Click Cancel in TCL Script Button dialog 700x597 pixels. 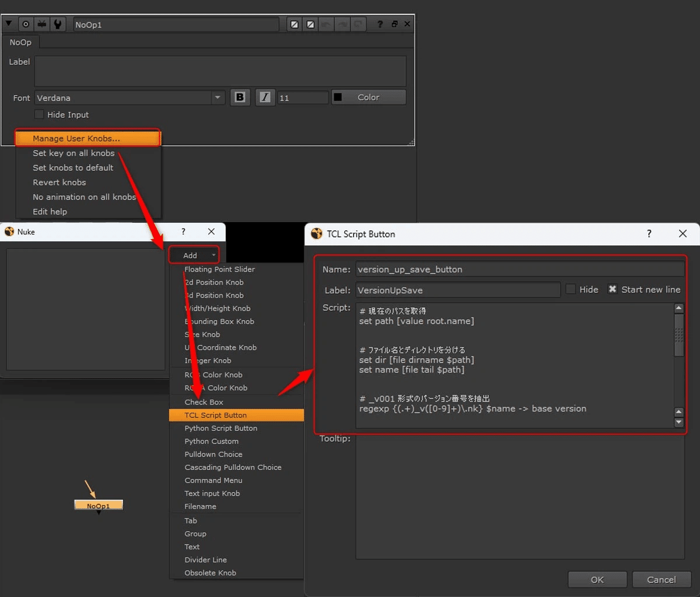pyautogui.click(x=661, y=580)
